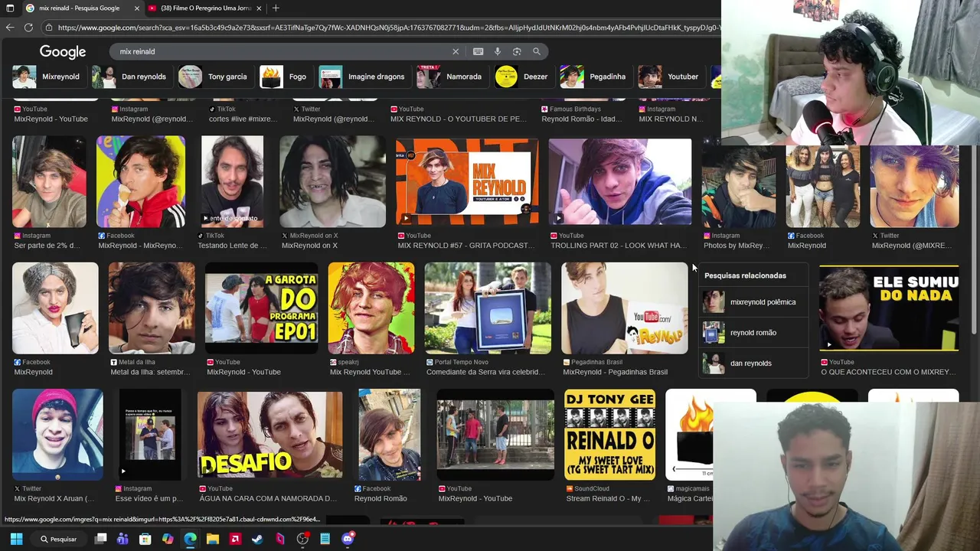Viewport: 980px width, 551px height.
Task: Filter by Youtuber chip
Action: pyautogui.click(x=669, y=77)
